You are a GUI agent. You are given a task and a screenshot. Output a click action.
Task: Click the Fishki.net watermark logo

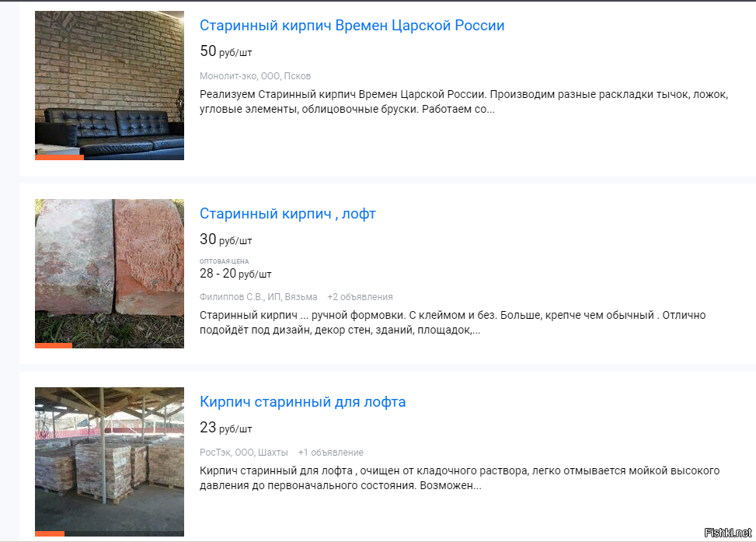click(727, 533)
